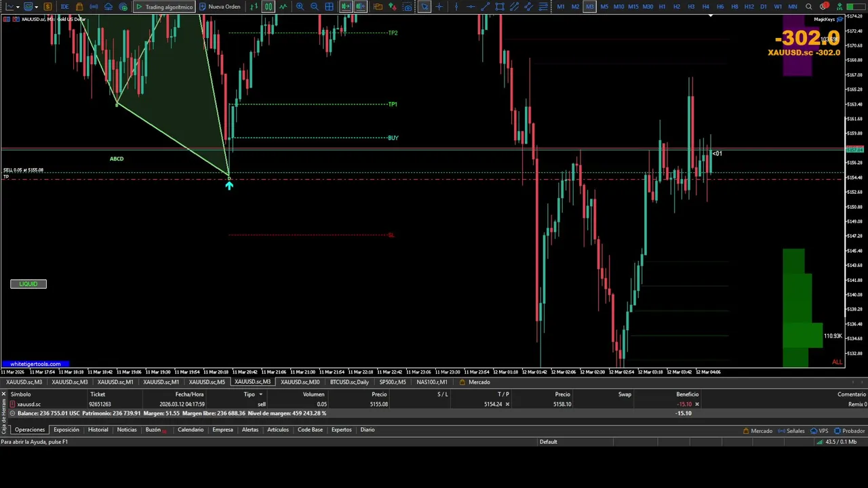This screenshot has height=488, width=868.
Task: Toggle Trading algorítmico button
Action: pos(164,7)
